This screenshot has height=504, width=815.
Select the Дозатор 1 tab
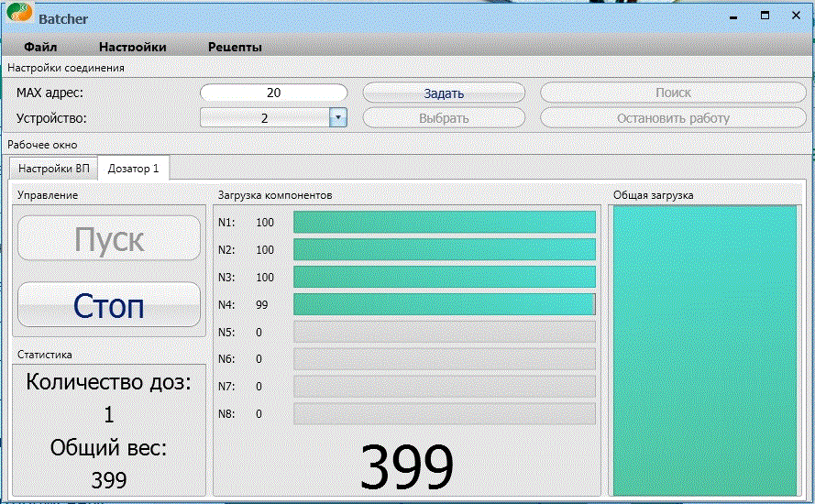[134, 169]
